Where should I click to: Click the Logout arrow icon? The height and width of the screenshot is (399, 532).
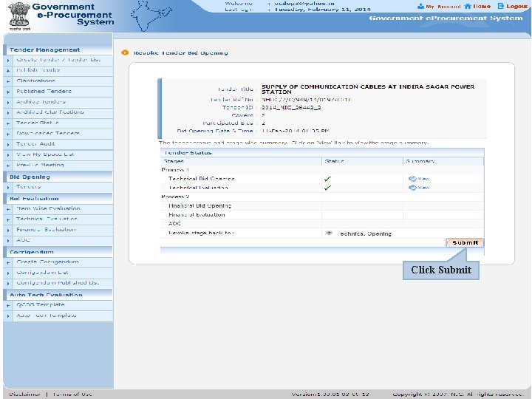(501, 7)
